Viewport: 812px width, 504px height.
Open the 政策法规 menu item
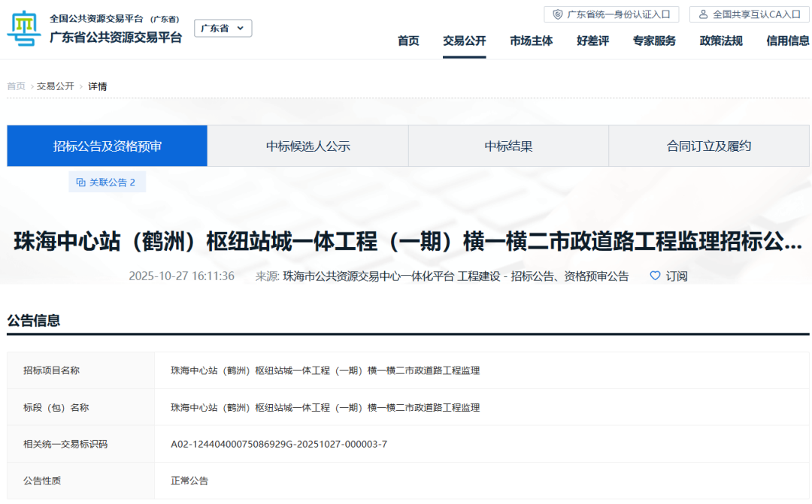(x=721, y=41)
